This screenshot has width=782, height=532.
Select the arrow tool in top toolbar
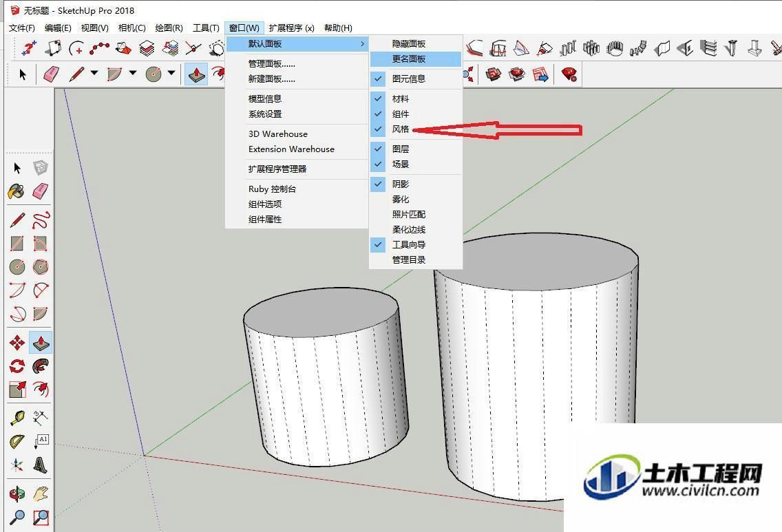(22, 75)
